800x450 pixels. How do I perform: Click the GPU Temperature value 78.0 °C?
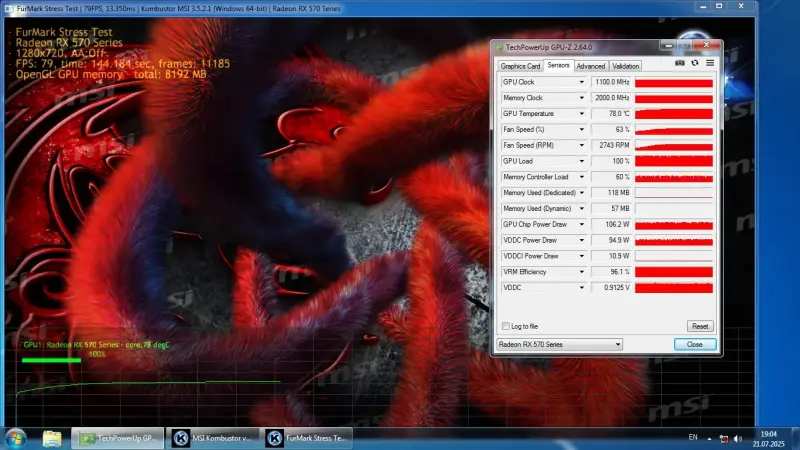(x=611, y=114)
